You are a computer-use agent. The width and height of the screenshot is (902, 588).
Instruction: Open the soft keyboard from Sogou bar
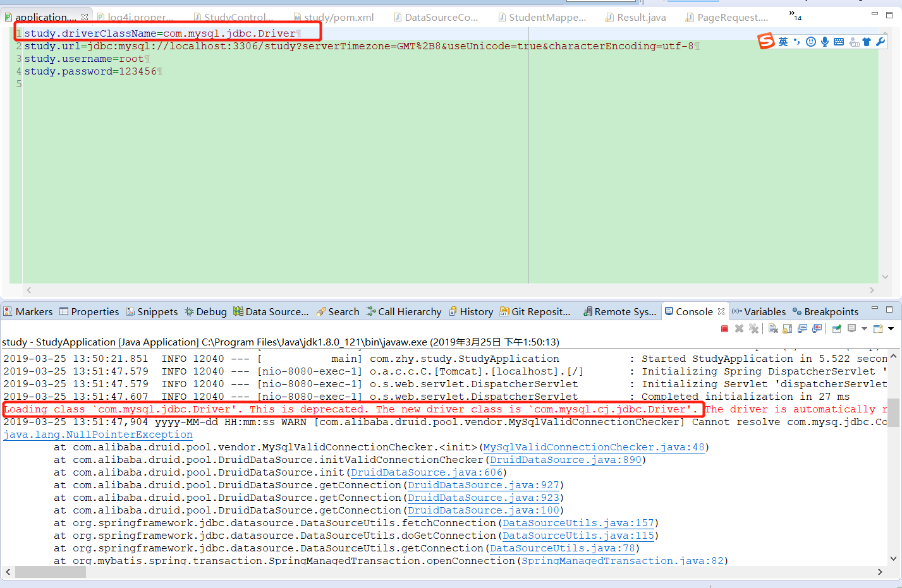pos(839,42)
